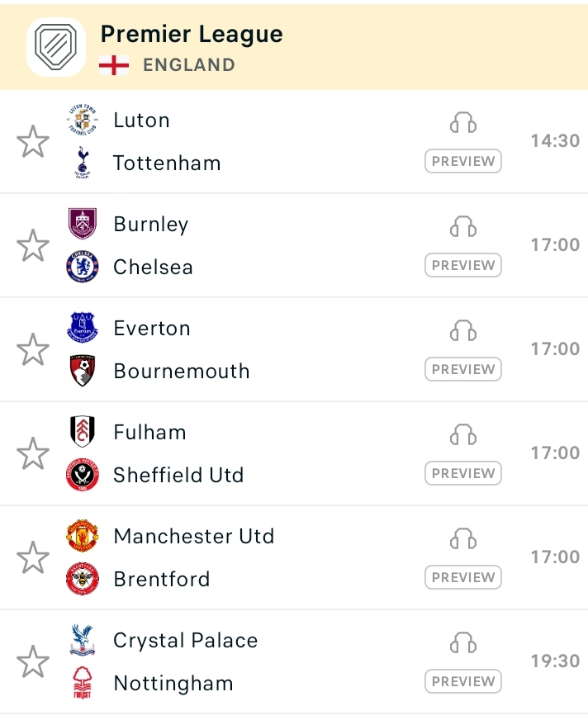Open PREVIEW for Crystal Palace vs Nottingham
This screenshot has height=725, width=588.
463,681
